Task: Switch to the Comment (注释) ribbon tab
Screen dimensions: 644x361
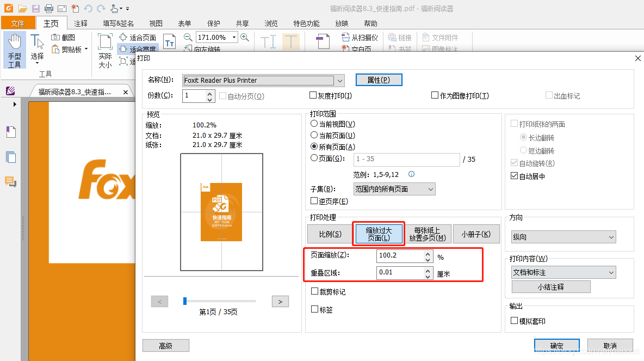Action: pos(81,23)
